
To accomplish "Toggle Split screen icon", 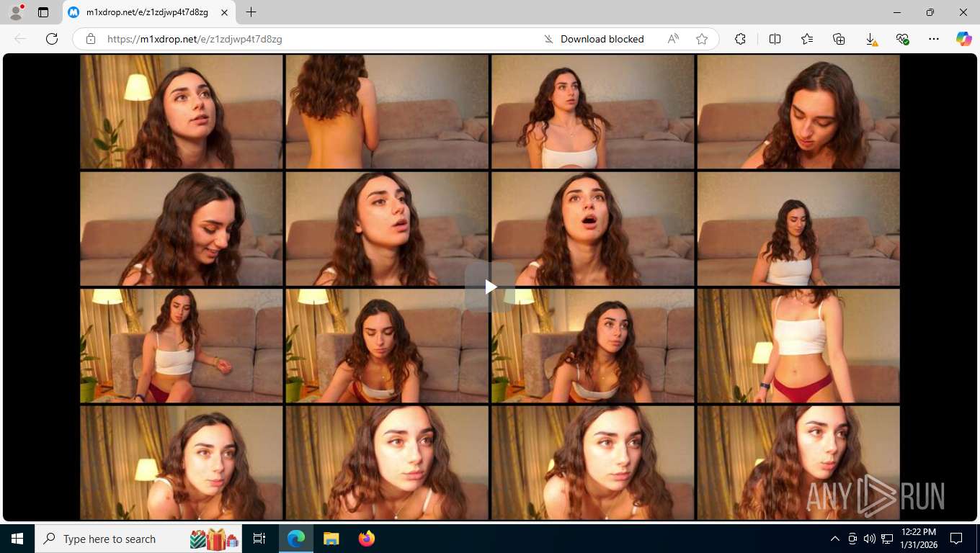I will coord(775,39).
